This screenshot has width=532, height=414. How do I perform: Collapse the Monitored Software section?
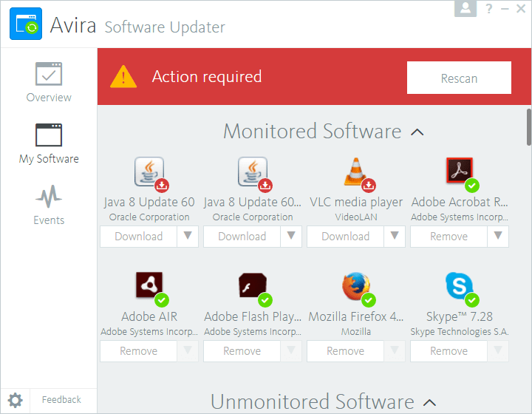[417, 132]
